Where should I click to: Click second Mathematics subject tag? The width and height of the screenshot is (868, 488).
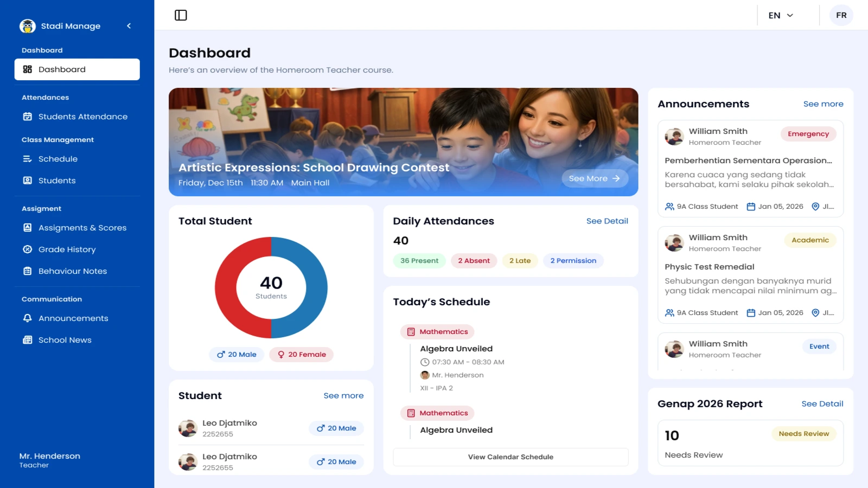(x=437, y=413)
